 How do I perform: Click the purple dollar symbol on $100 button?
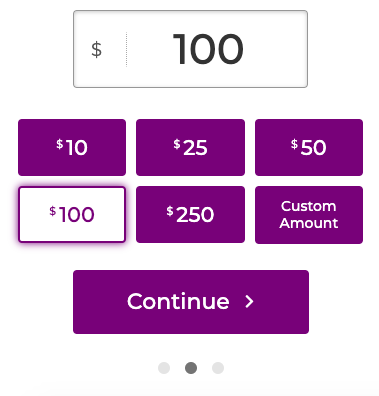point(53,211)
